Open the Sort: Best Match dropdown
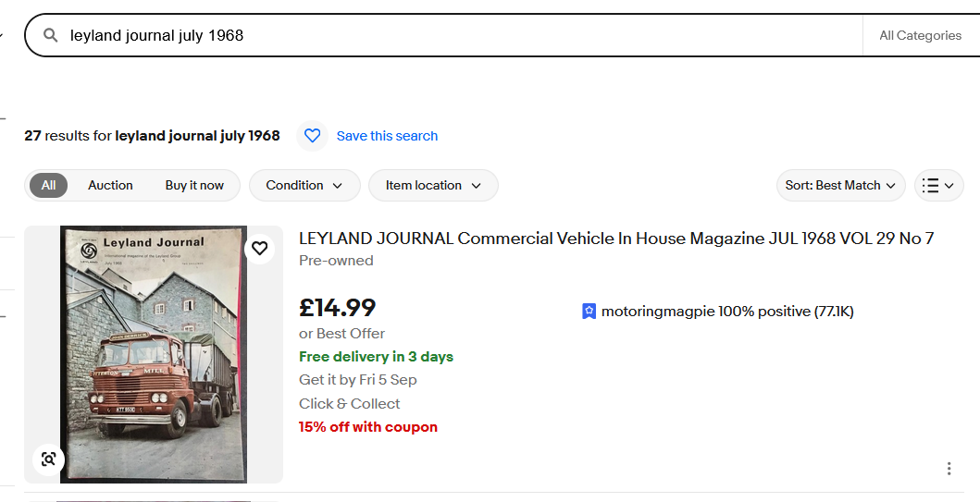This screenshot has width=980, height=502. pyautogui.click(x=840, y=185)
